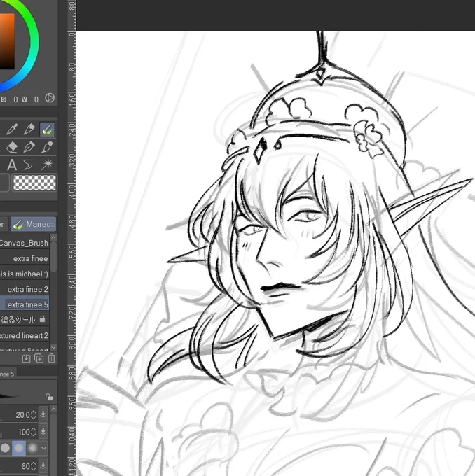Select the 'extra finee 2' brush

click(x=25, y=290)
